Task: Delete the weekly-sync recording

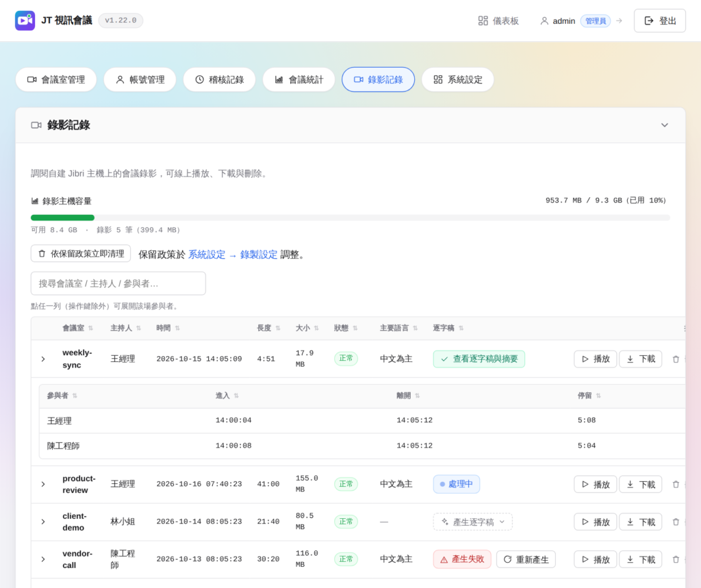Action: point(676,359)
